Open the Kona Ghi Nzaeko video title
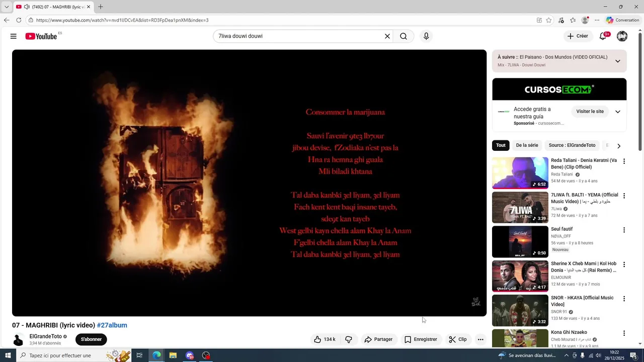Image resolution: width=644 pixels, height=362 pixels. pyautogui.click(x=569, y=332)
